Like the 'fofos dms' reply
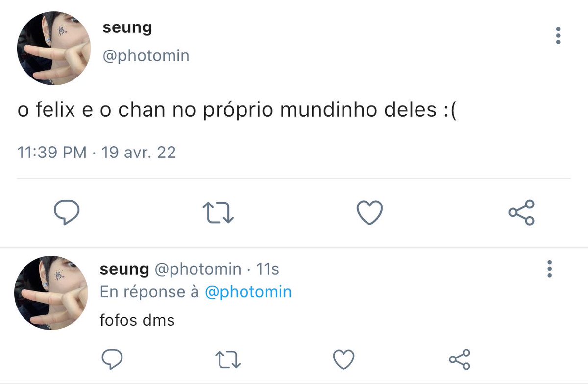The height and width of the screenshot is (384, 588). [x=343, y=359]
